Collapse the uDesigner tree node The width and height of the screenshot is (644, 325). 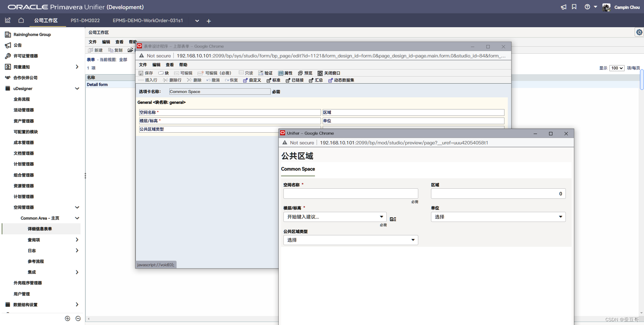(77, 89)
